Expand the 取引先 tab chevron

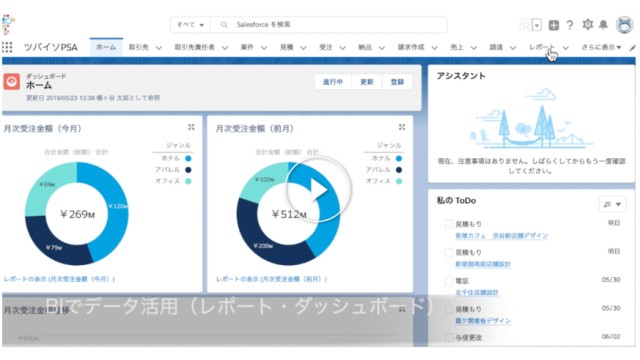point(159,48)
